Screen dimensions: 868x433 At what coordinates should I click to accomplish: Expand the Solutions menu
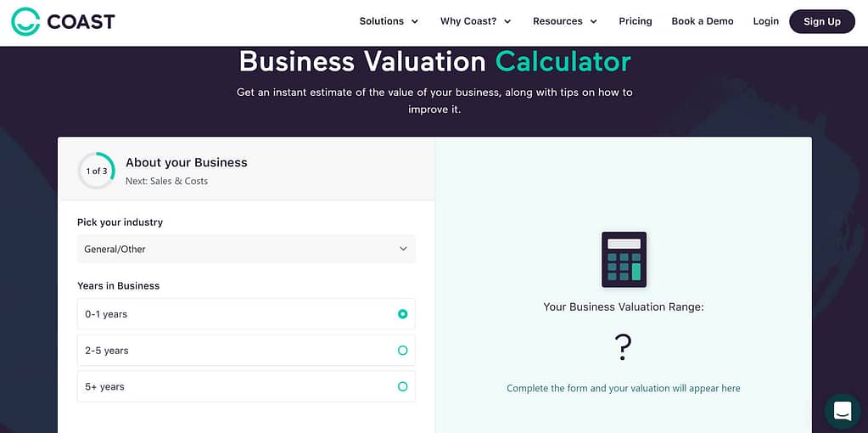point(389,21)
